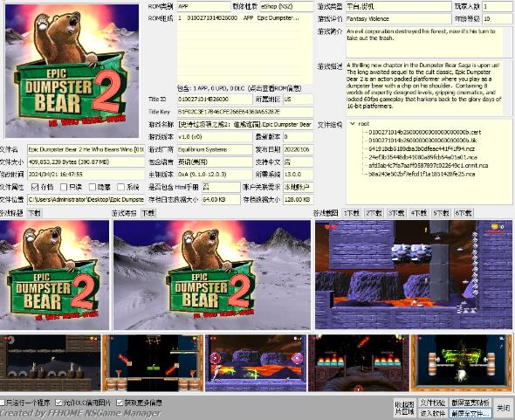This screenshot has width=515, height=420.
Task: Click the 游戏评价 field Fantasy Violence
Action: coord(398,18)
